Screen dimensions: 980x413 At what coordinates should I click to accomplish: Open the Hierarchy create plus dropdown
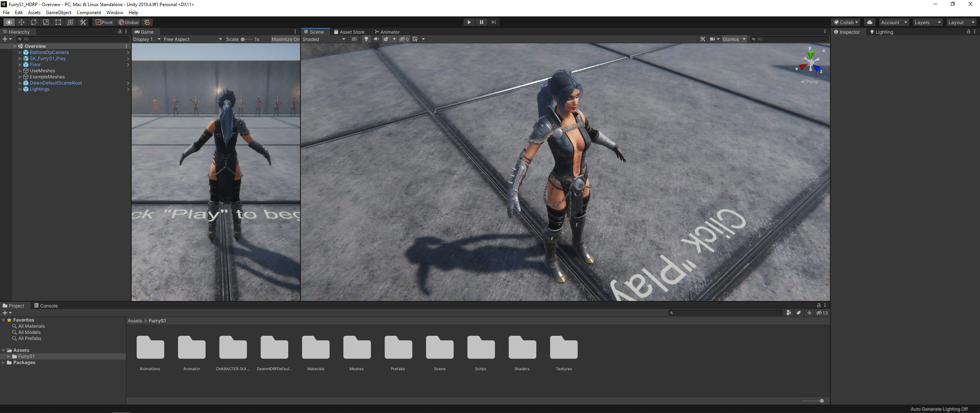click(7, 39)
